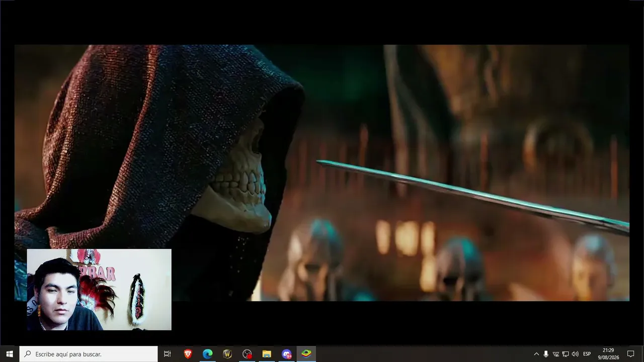Open the Windows Start menu
The height and width of the screenshot is (362, 644).
tap(10, 354)
